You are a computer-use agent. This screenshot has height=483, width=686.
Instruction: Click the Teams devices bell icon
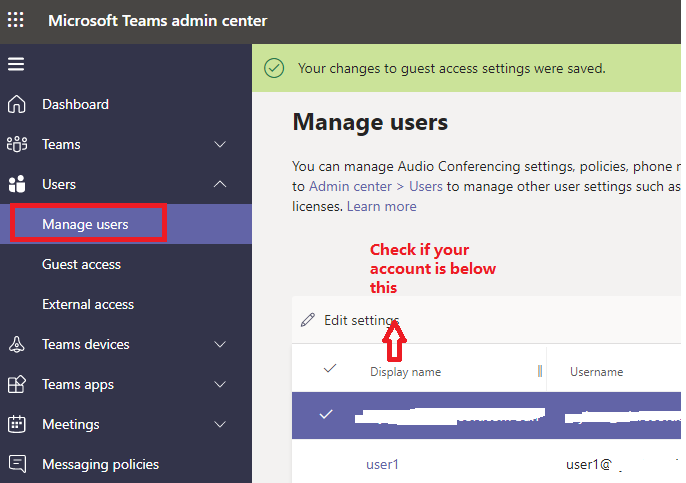[17, 344]
